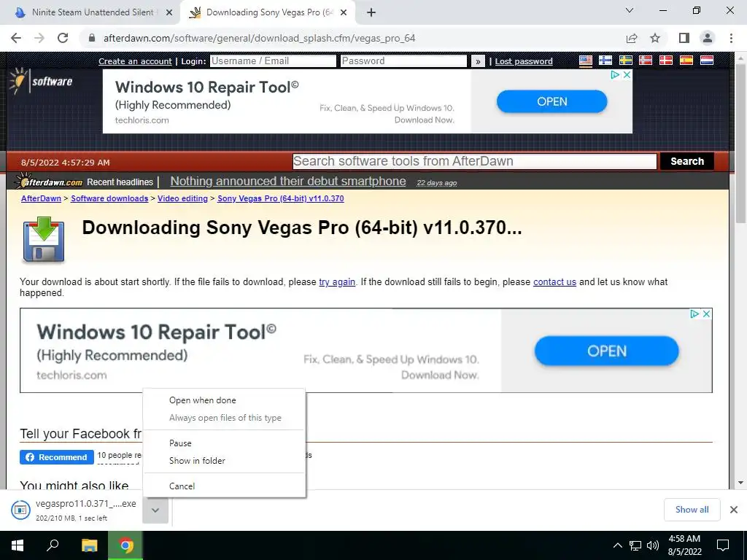Close the Downloading Sony Vegas Pro tab
747x560 pixels.
[344, 13]
